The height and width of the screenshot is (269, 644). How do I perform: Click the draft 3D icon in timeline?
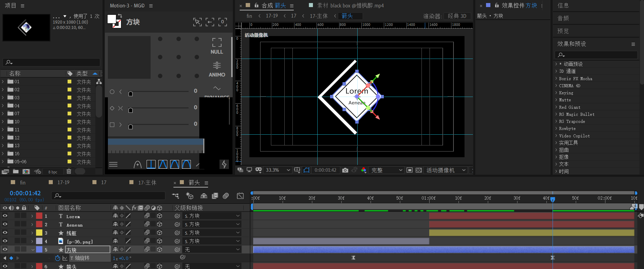pyautogui.click(x=190, y=196)
